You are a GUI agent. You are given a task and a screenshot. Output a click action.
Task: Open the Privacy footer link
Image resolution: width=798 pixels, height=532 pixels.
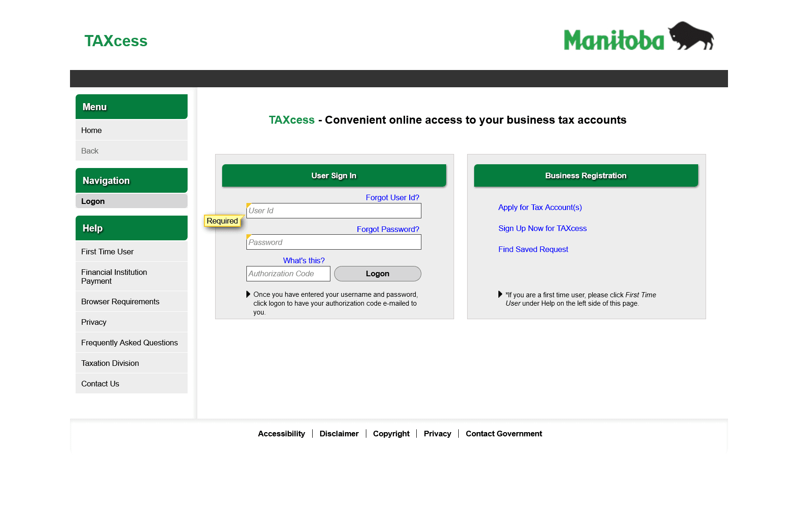(437, 434)
